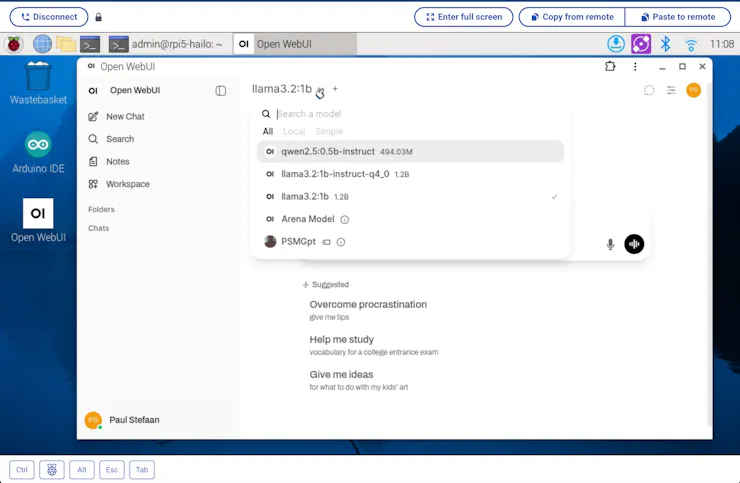
Task: Click Paste to remote
Action: click(678, 17)
